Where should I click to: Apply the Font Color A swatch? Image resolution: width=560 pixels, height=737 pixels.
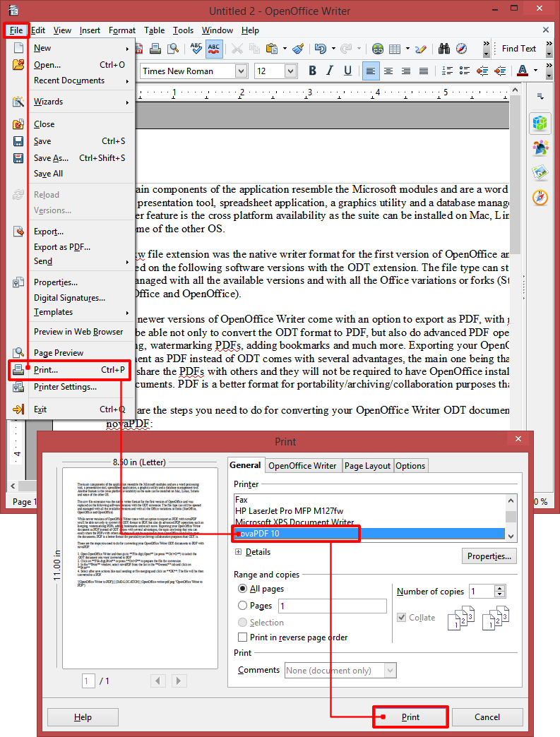522,71
